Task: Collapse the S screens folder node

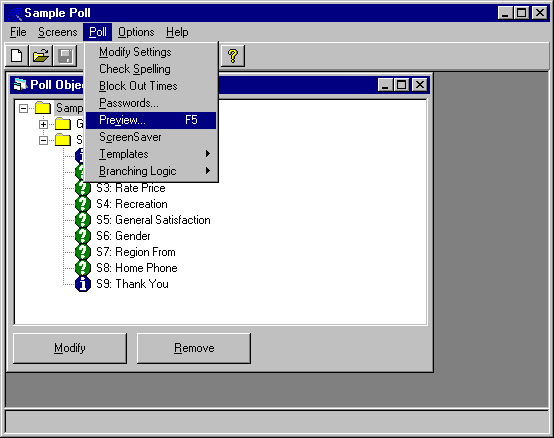Action: (43, 140)
